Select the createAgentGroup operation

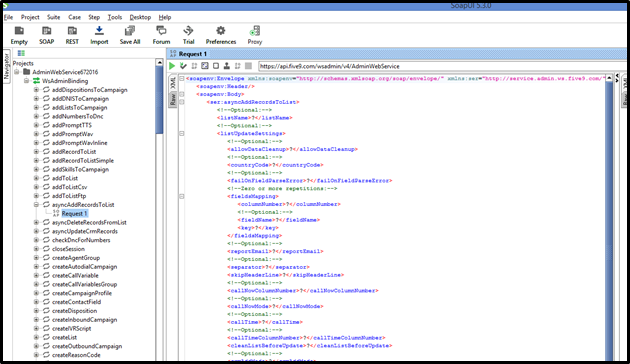point(76,258)
